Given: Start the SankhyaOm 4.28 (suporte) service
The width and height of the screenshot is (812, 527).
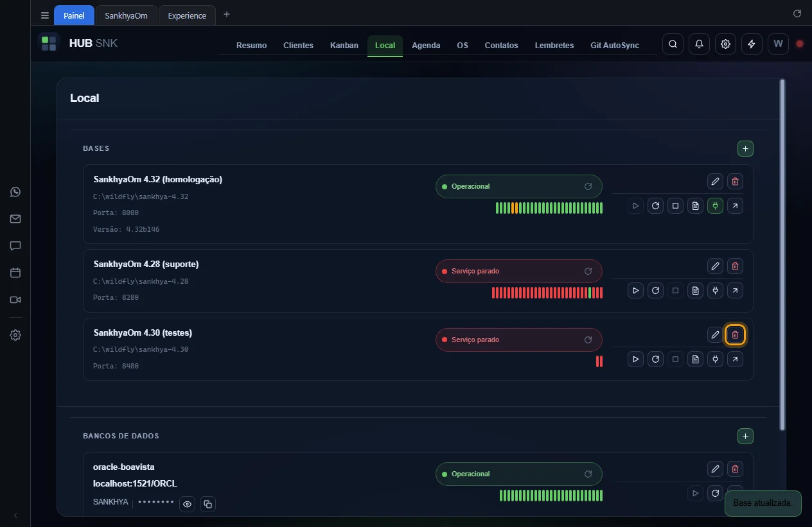Looking at the screenshot, I should (635, 291).
